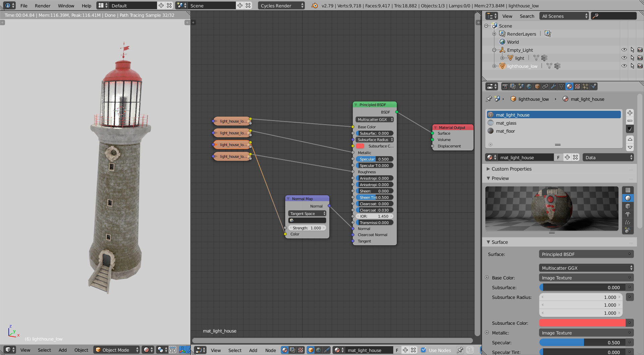Collapse the Surface panel
The width and height of the screenshot is (644, 355).
[488, 242]
